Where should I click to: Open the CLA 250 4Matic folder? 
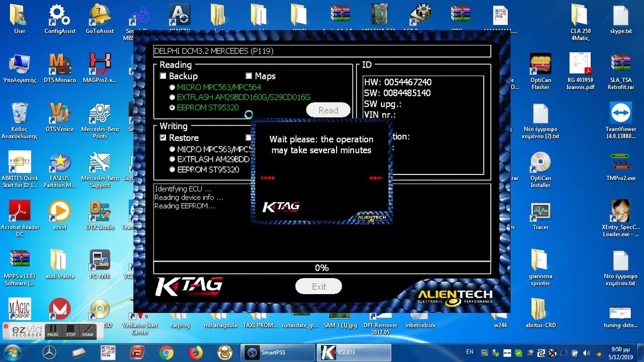[580, 23]
